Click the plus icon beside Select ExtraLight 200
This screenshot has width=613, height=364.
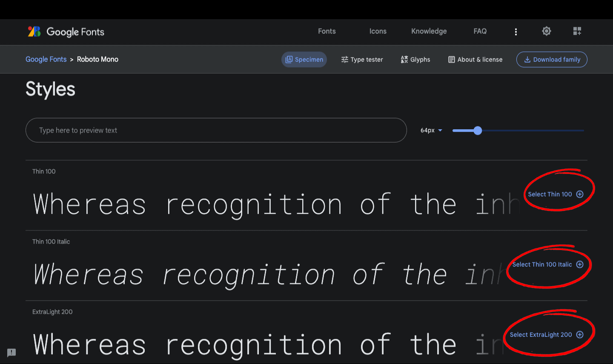580,335
